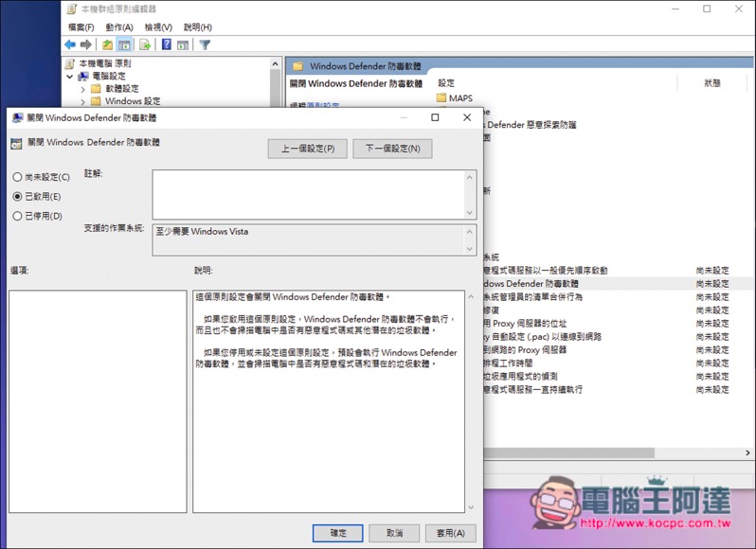The width and height of the screenshot is (756, 549).
Task: Click the Up one level folder icon
Action: point(107,44)
